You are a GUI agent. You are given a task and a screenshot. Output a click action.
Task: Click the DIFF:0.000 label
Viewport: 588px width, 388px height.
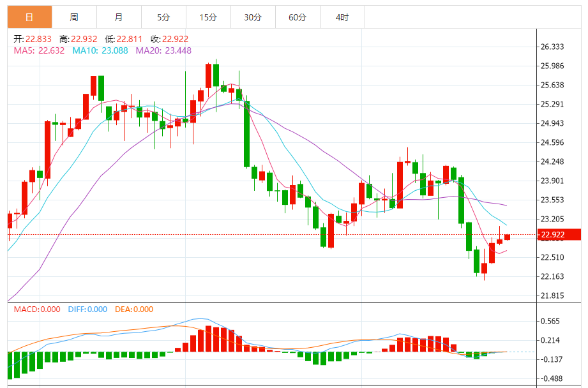pyautogui.click(x=87, y=310)
